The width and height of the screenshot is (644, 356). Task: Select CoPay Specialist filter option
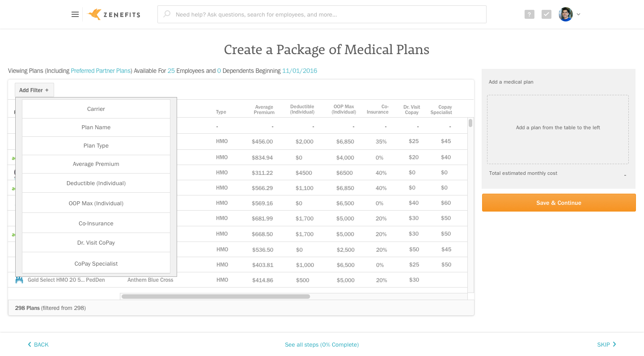(96, 263)
